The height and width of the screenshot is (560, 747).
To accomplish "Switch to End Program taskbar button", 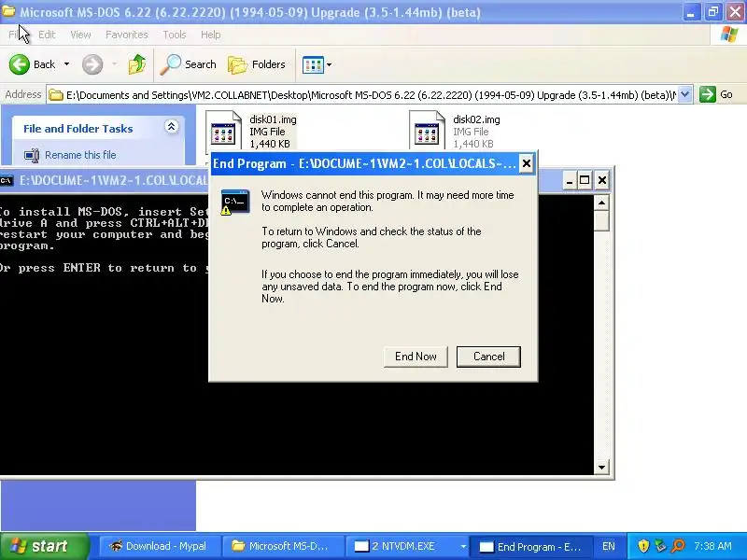I will point(530,546).
